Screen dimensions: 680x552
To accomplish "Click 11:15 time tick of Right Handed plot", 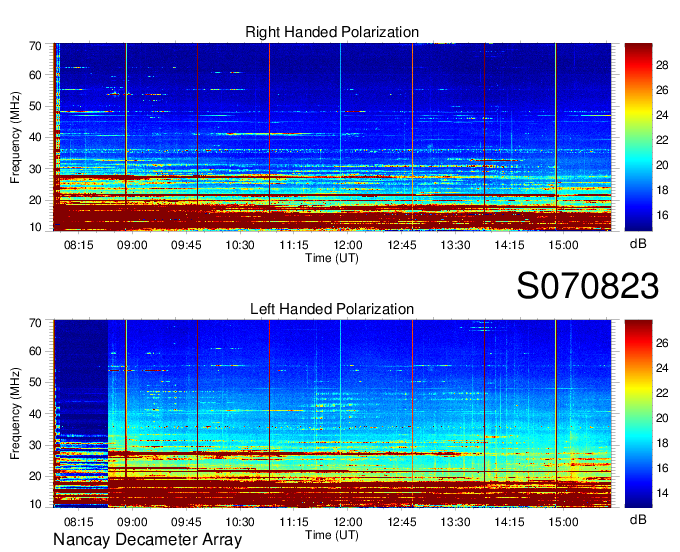I will 294,245.
